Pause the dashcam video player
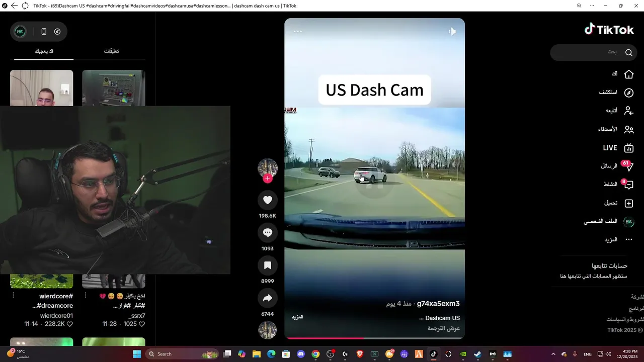 point(374,178)
